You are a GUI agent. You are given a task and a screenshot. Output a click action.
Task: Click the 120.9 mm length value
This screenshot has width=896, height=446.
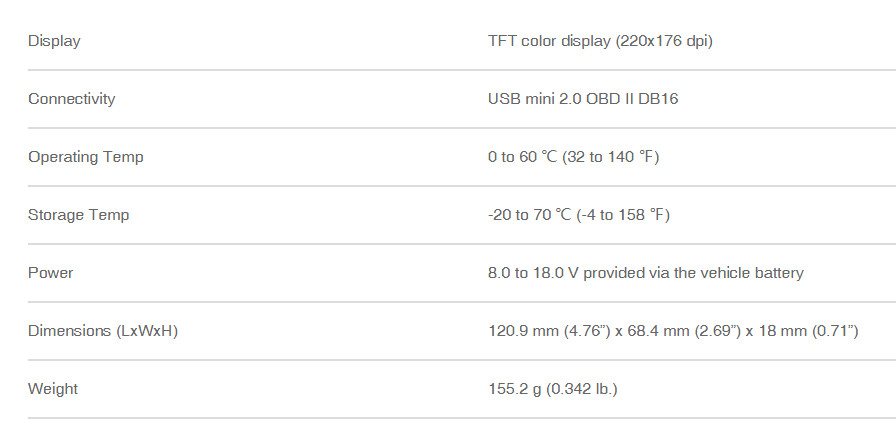pyautogui.click(x=514, y=331)
